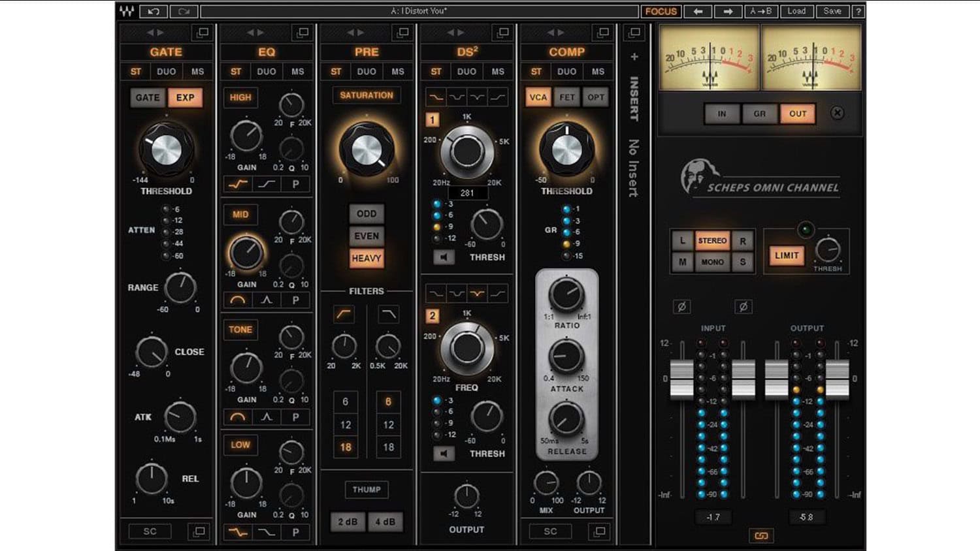Select MID band bell curve shape icon
980x551 pixels.
point(238,300)
